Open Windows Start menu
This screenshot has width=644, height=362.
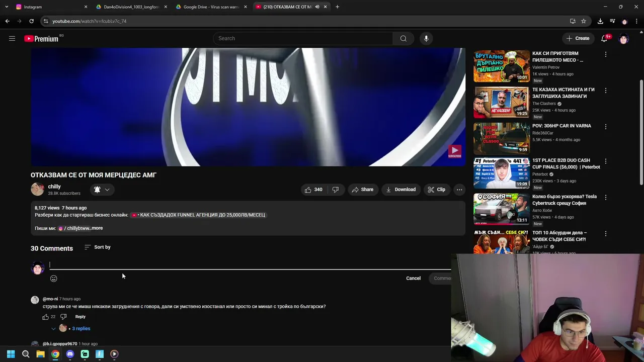click(11, 354)
